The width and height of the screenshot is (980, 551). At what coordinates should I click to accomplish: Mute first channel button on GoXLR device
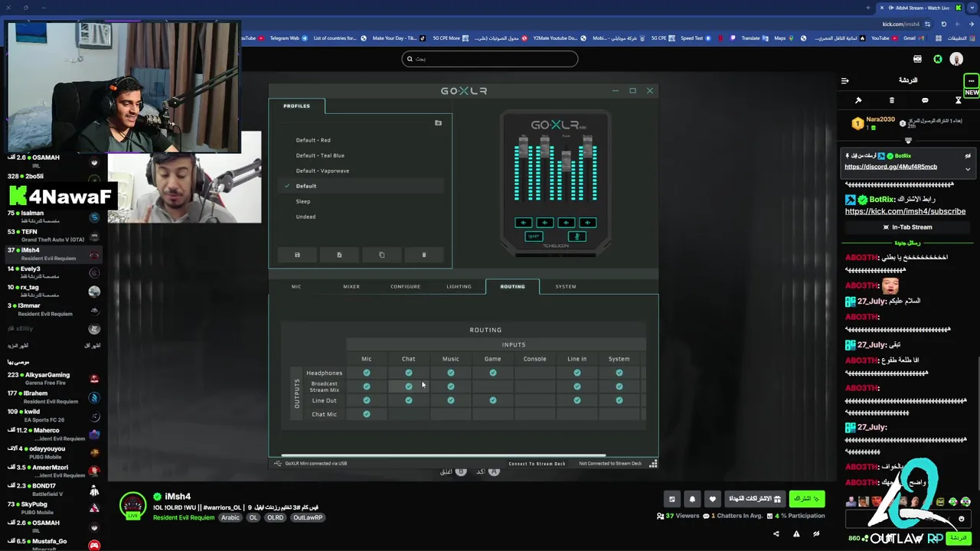[x=524, y=223]
